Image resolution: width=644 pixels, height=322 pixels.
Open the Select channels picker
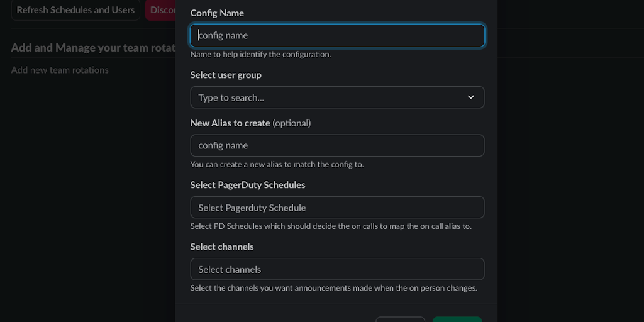[x=337, y=269]
